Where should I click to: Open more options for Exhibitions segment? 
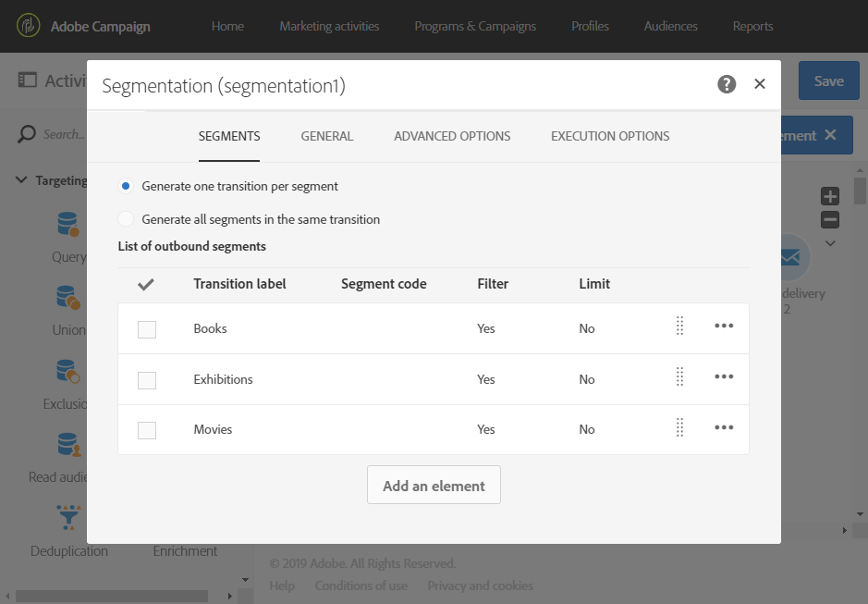[724, 376]
